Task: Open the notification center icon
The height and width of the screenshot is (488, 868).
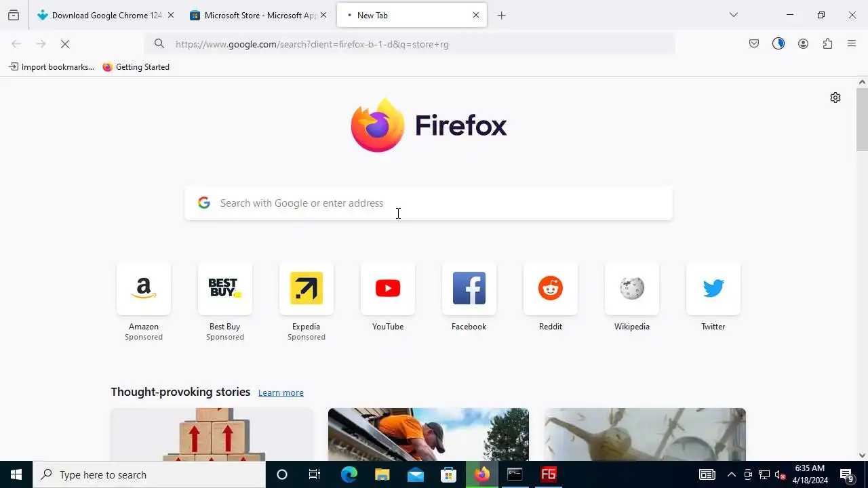Action: (x=846, y=474)
